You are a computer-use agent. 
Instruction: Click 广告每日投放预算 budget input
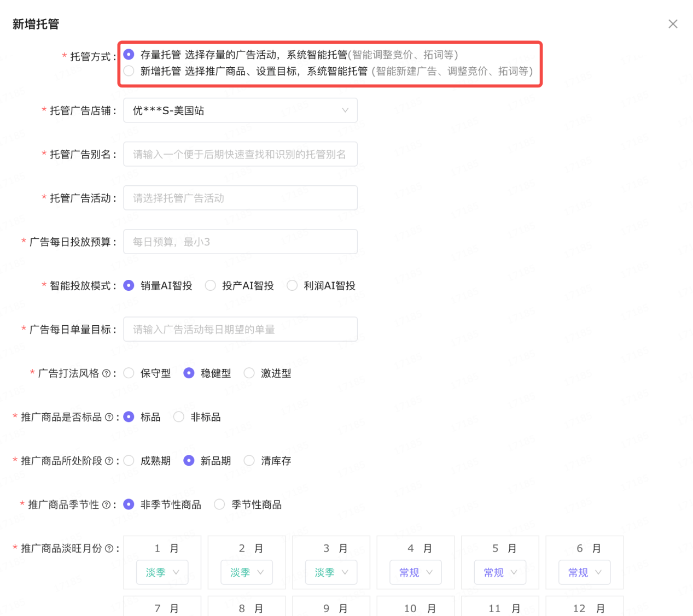[241, 242]
